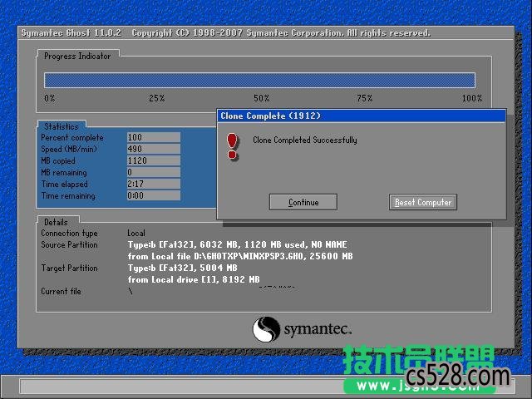The image size is (532, 399).
Task: Click the 'Connection type' label
Action: (69, 233)
